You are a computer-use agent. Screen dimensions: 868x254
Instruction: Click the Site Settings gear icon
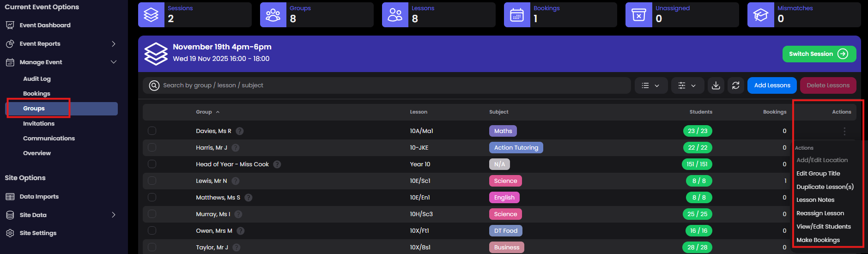(x=10, y=233)
